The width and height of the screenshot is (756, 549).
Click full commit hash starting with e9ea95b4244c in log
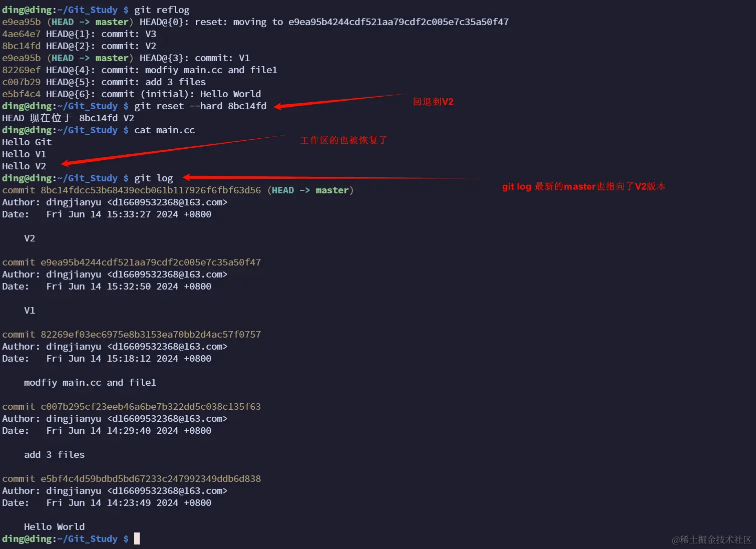tap(151, 262)
